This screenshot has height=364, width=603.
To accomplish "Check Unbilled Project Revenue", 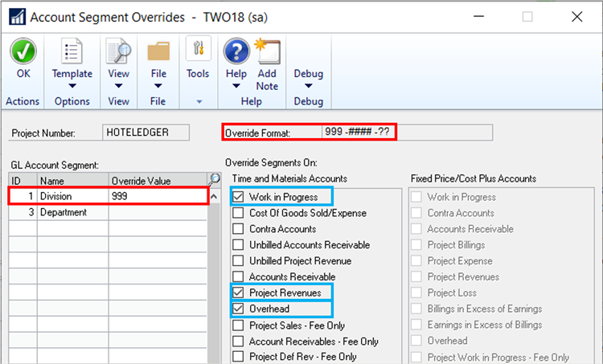I will 238,260.
